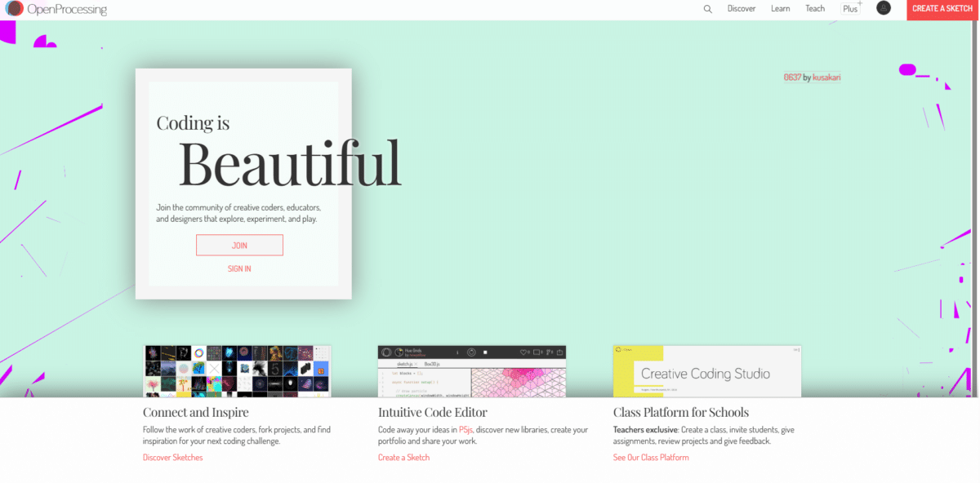The image size is (980, 483).
Task: Open the Teach menu
Action: point(815,9)
